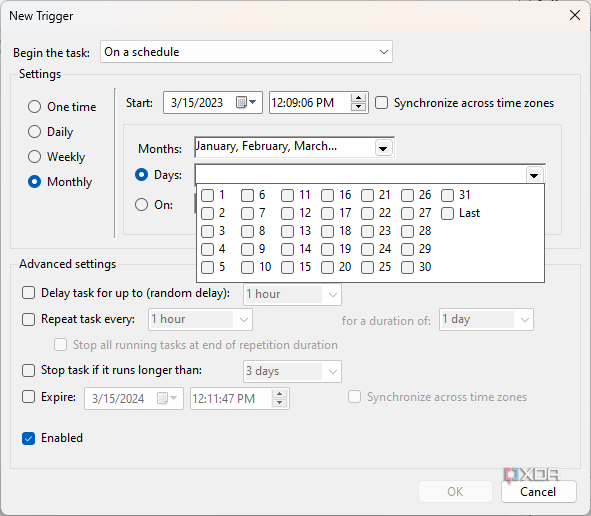Viewport: 591px width, 516px height.
Task: Open the 3 days stop task dropdown
Action: pyautogui.click(x=292, y=371)
